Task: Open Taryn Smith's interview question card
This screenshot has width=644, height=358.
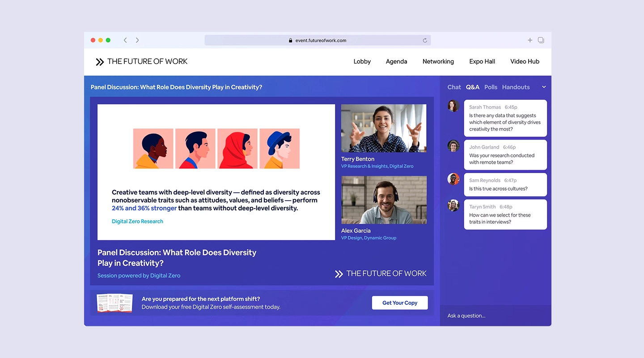Action: 505,214
